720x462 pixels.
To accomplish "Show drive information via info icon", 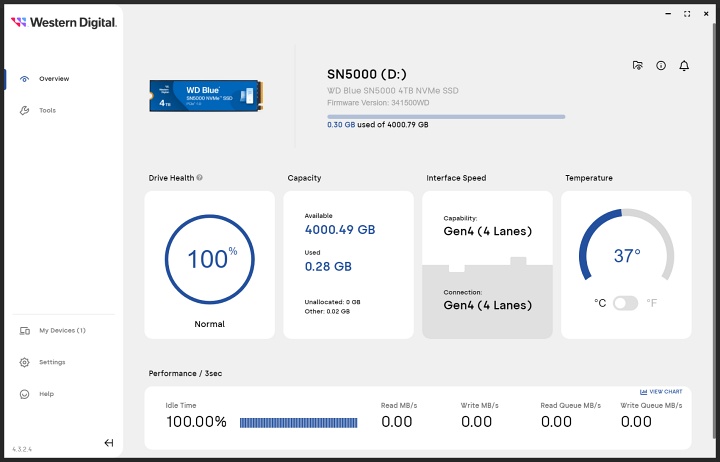I will pos(661,66).
